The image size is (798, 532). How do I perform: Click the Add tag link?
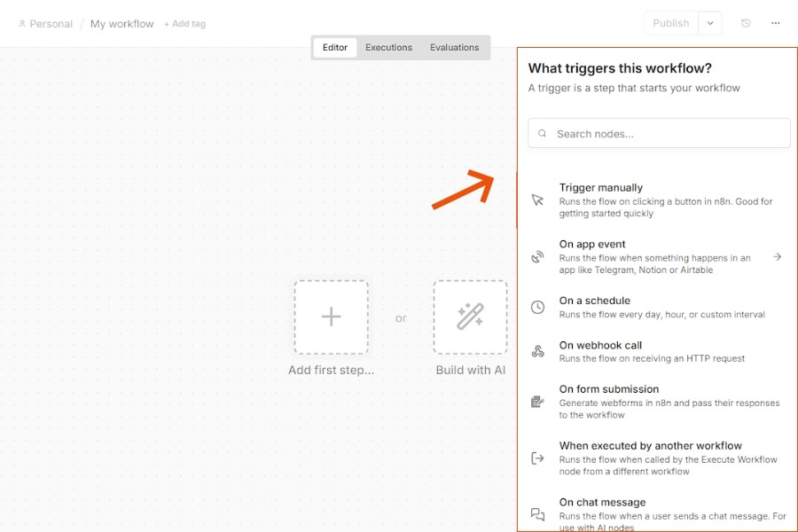(184, 24)
